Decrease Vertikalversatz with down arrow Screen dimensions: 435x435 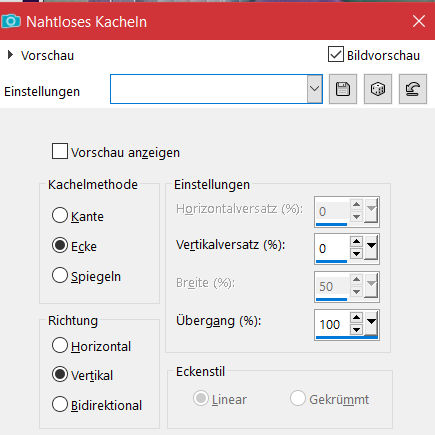356,254
